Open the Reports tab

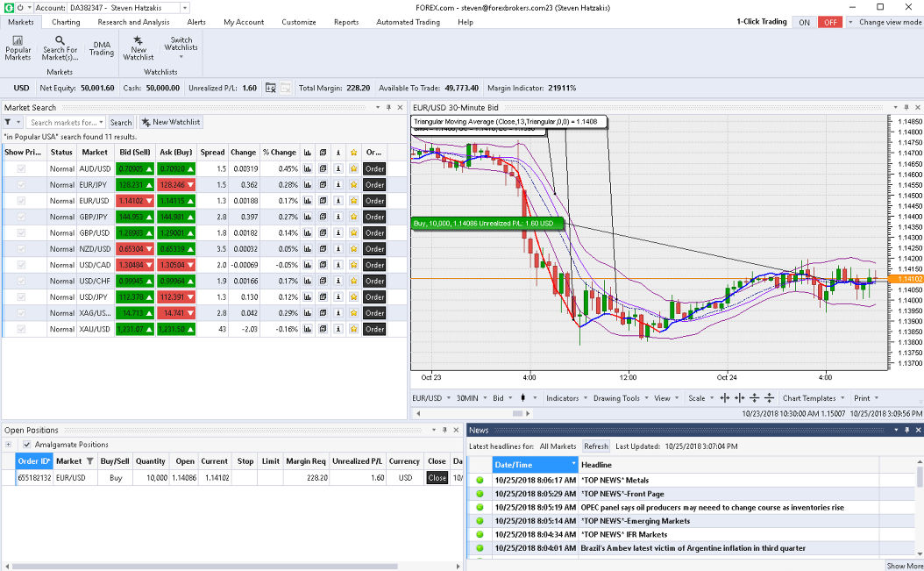point(346,22)
